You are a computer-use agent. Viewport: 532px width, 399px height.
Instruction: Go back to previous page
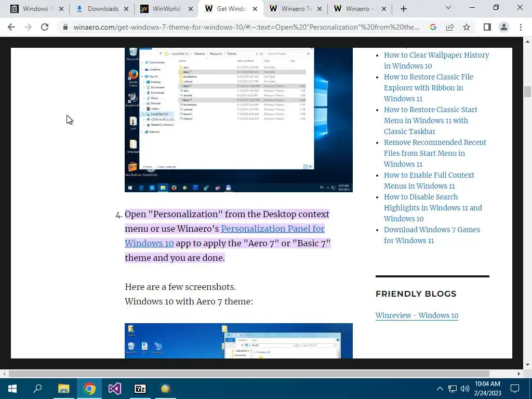click(11, 27)
